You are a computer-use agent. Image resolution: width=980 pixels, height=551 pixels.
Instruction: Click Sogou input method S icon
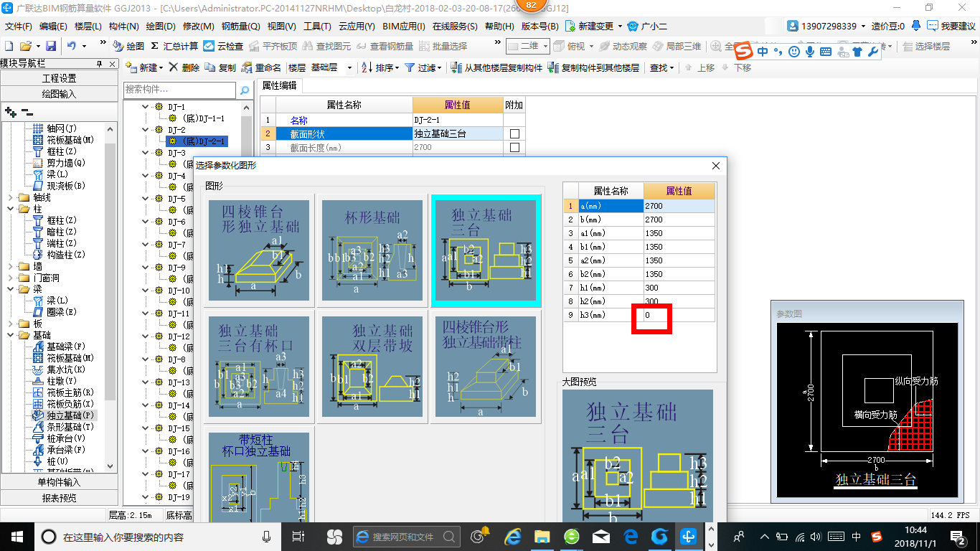(745, 52)
